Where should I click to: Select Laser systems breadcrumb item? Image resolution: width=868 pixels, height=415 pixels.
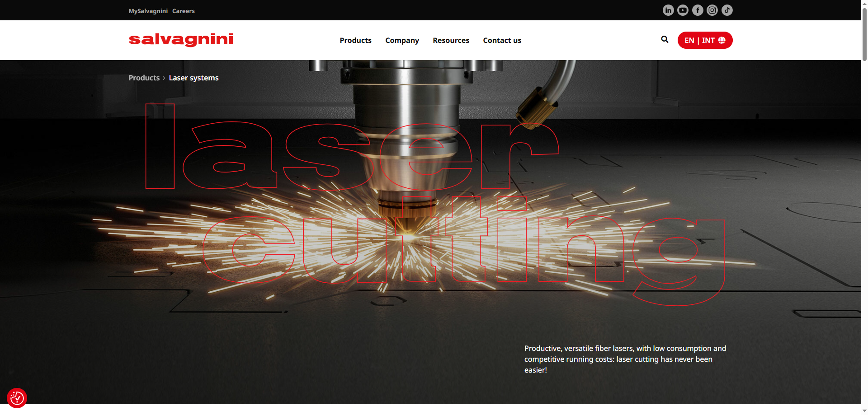[193, 78]
